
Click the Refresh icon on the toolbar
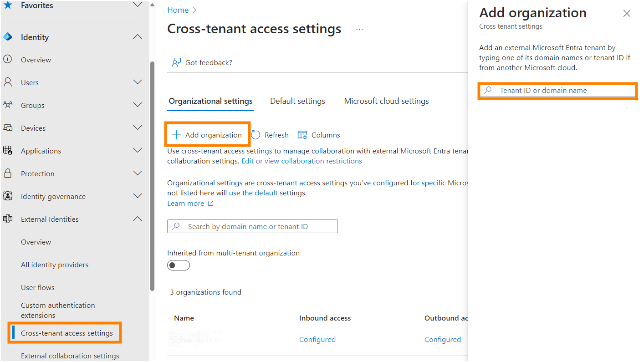tap(256, 134)
